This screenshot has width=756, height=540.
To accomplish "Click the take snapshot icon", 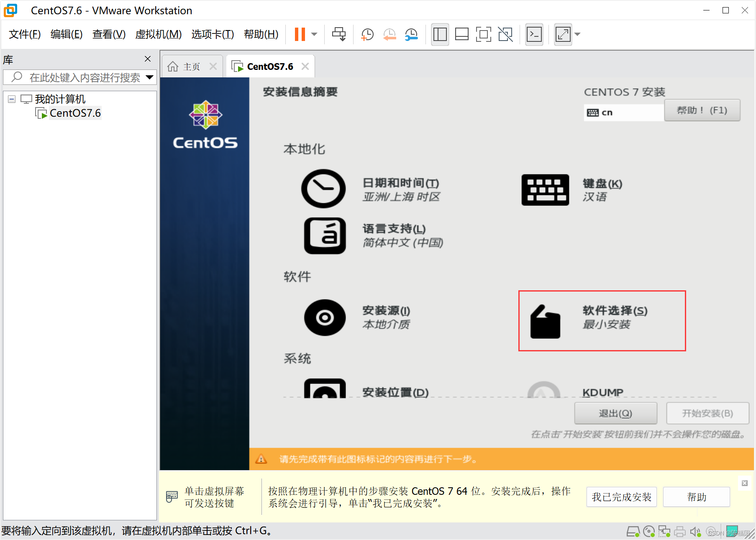I will [x=367, y=34].
